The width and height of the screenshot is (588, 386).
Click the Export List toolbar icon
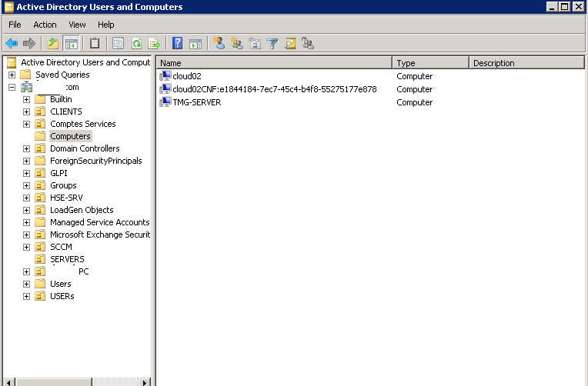click(154, 44)
